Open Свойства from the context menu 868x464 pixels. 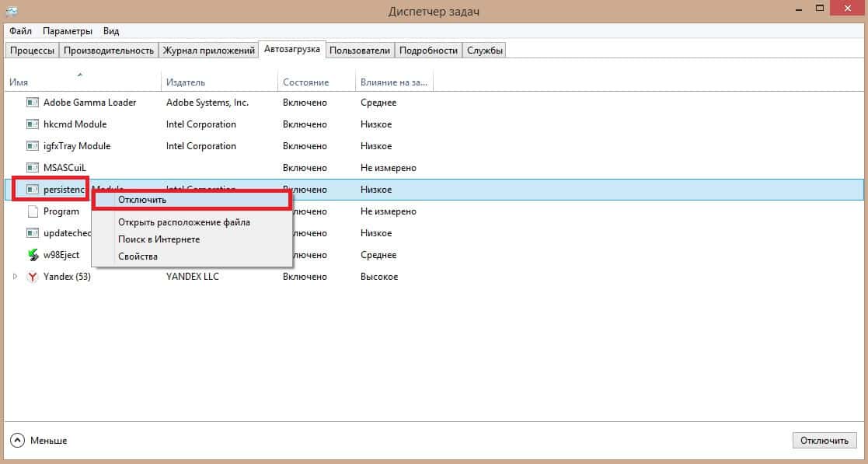point(138,256)
